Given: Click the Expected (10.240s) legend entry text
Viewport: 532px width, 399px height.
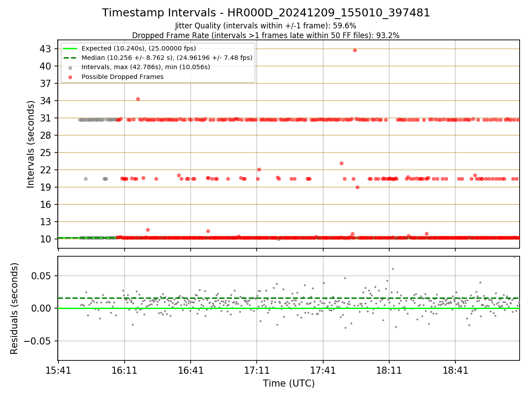Looking at the screenshot, I should point(139,48).
